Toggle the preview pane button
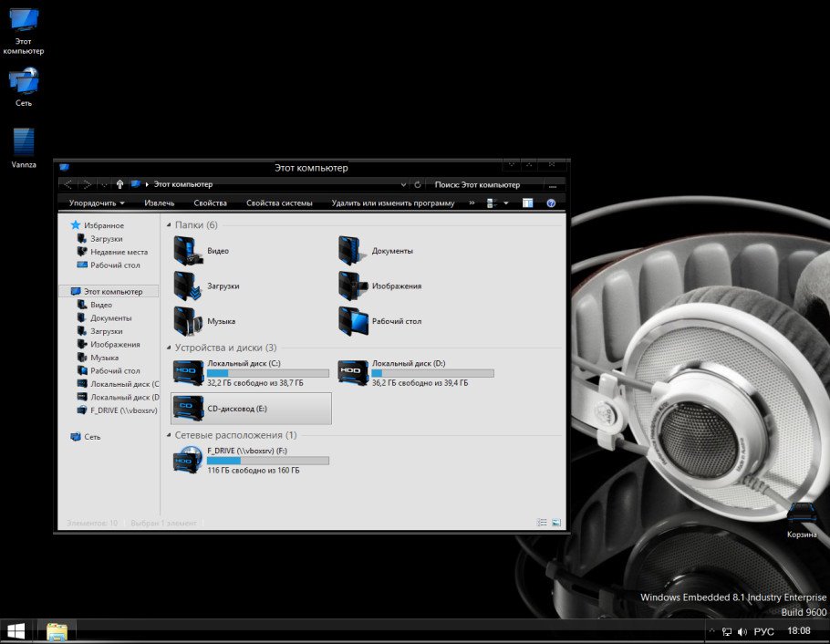The width and height of the screenshot is (830, 644). coord(527,203)
